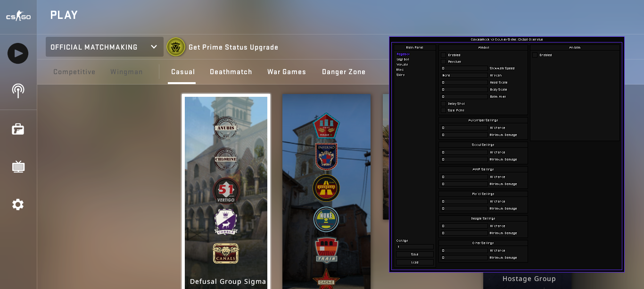The height and width of the screenshot is (289, 644).
Task: Open the broadcast antenna icon in sidebar
Action: [18, 91]
